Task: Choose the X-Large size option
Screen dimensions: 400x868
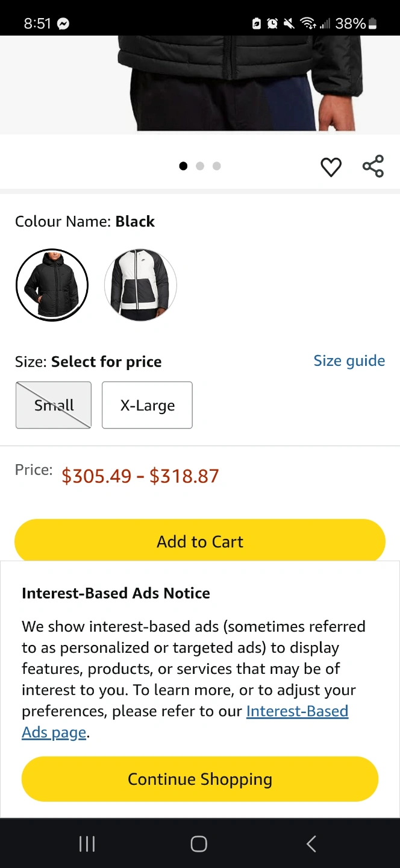Action: pyautogui.click(x=147, y=405)
